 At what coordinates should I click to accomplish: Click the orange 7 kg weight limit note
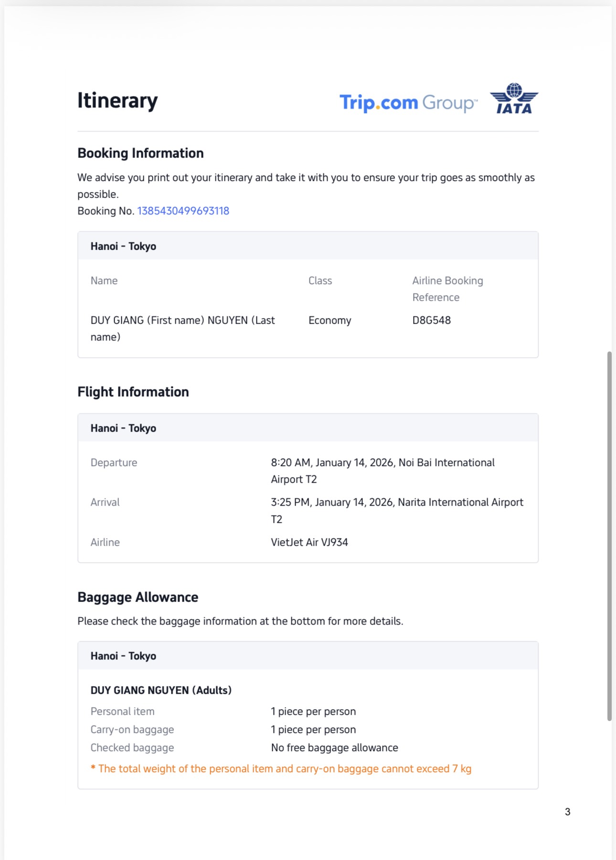pyautogui.click(x=281, y=769)
